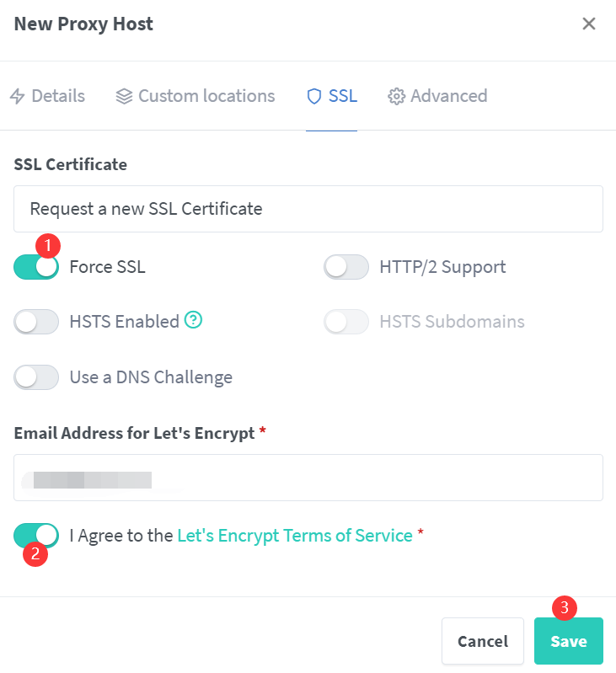Turn on HSTS Enabled switch
The width and height of the screenshot is (616, 673).
[36, 322]
